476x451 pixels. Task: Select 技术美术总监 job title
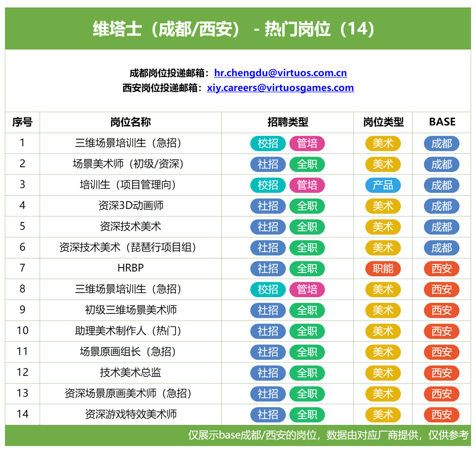click(130, 373)
